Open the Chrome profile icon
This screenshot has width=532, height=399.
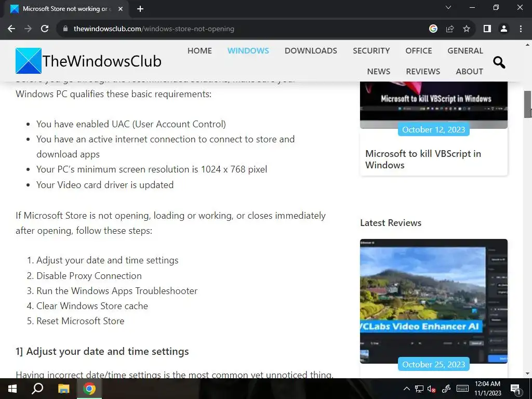[x=504, y=29]
